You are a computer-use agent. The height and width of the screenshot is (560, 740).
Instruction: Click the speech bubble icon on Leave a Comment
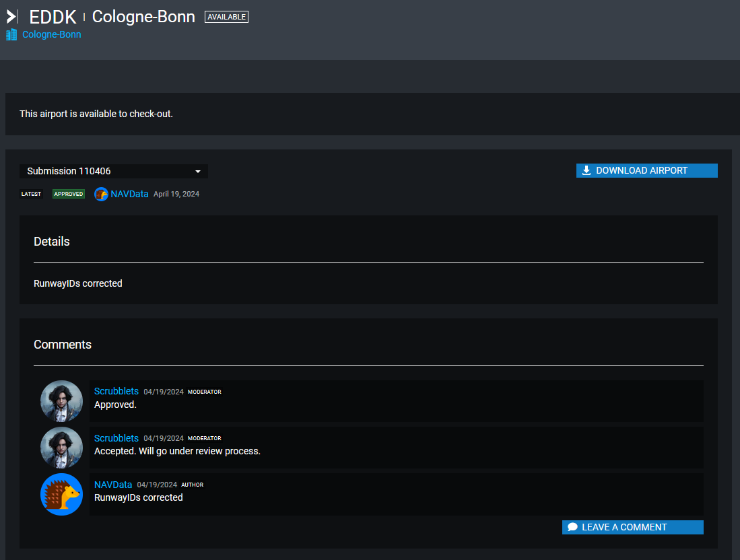point(572,527)
